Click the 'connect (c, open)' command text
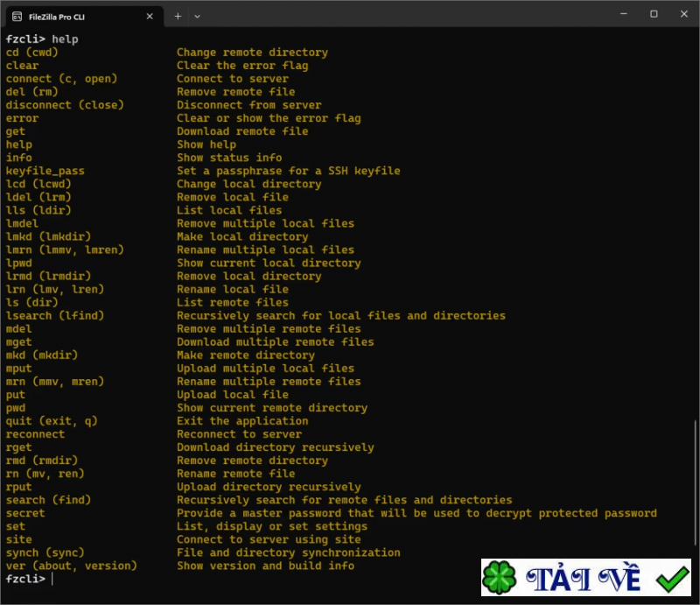 click(61, 79)
